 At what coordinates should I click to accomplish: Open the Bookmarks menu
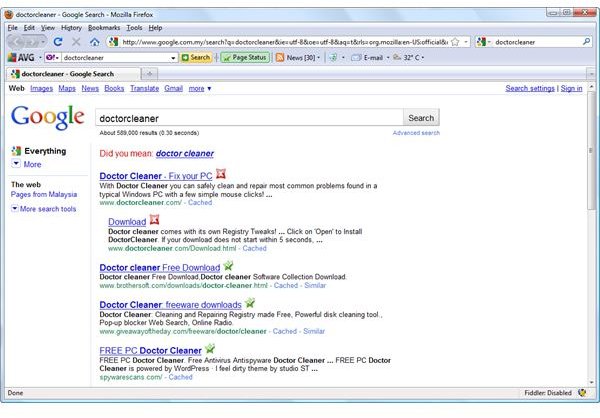104,28
